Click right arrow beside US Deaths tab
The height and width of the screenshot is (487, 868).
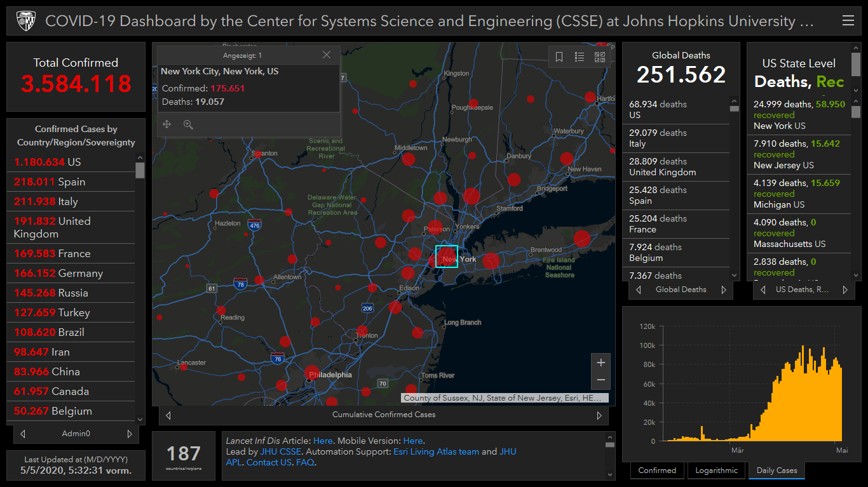click(x=845, y=290)
